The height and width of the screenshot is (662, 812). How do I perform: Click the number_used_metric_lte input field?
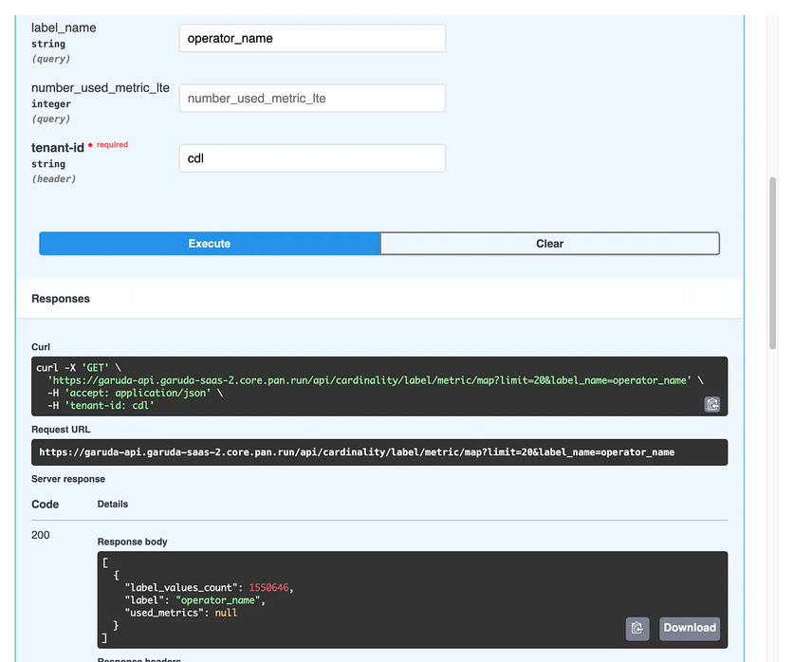pos(312,99)
